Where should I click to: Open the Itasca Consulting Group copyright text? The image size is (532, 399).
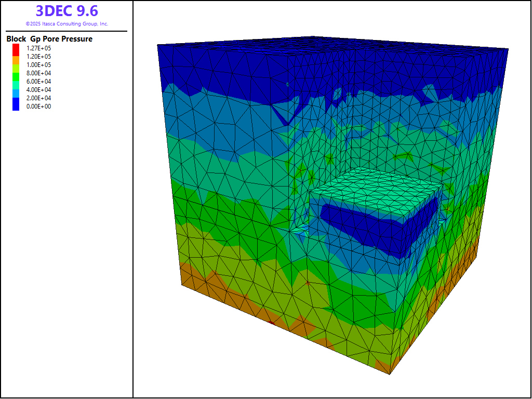[66, 24]
